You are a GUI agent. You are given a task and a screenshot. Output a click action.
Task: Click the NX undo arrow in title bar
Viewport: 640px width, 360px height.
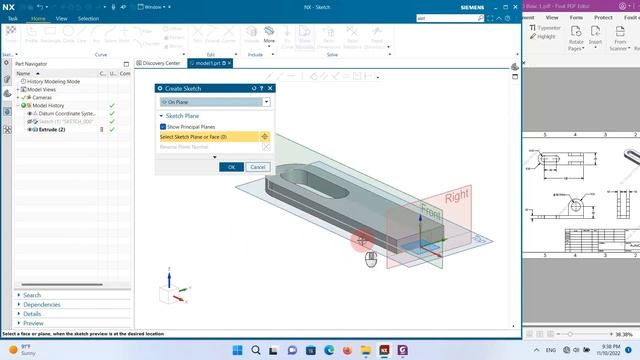(40, 7)
